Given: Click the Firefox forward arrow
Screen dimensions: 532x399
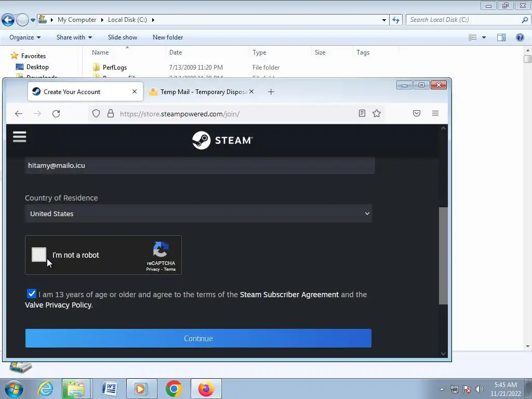Looking at the screenshot, I should 37,114.
